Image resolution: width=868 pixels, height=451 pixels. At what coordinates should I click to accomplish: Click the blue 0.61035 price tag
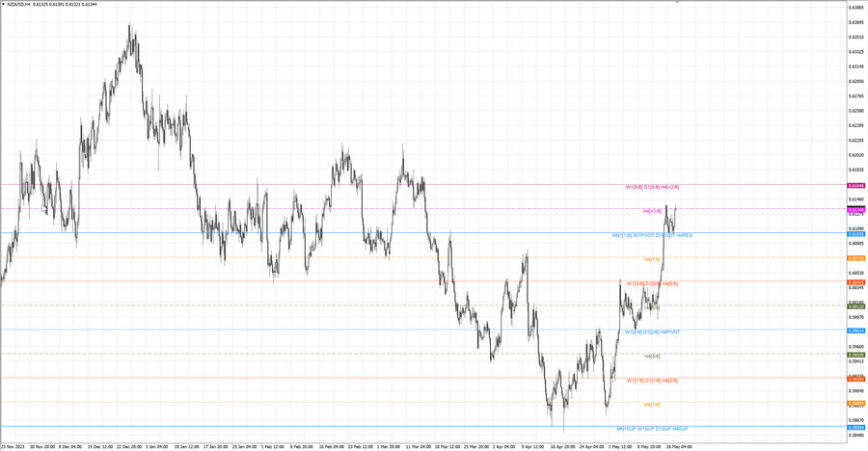click(855, 234)
